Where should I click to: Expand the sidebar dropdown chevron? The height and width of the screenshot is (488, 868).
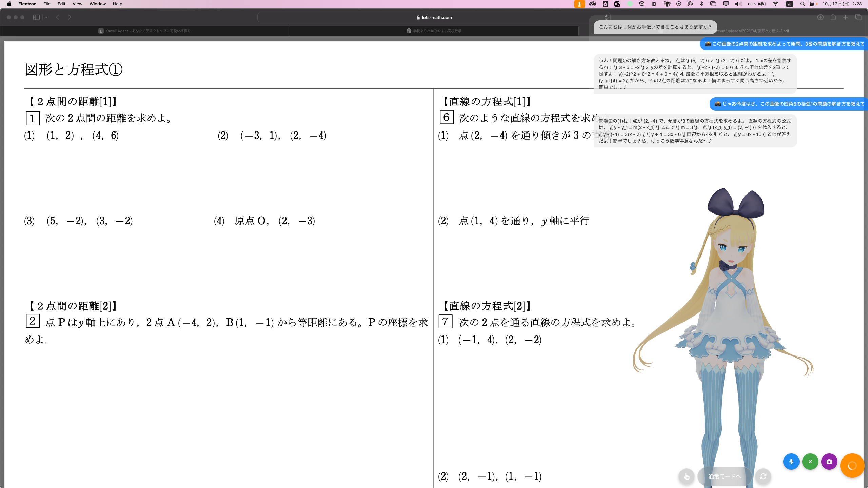point(46,17)
